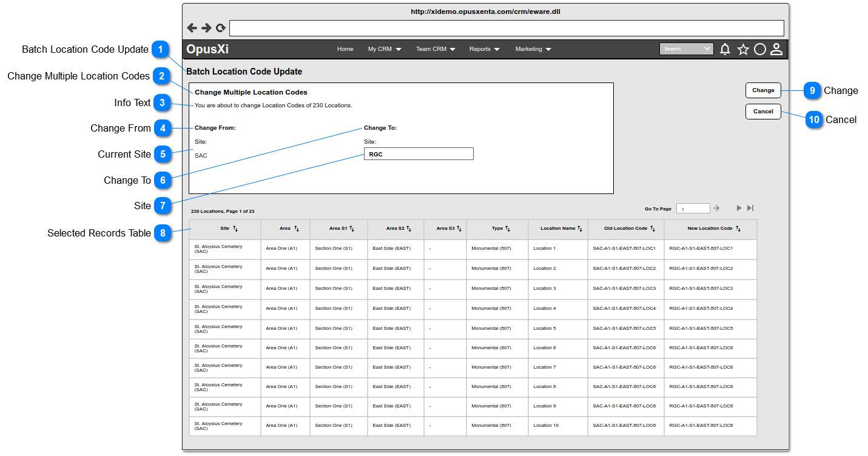Jump to last page icon

(x=750, y=208)
